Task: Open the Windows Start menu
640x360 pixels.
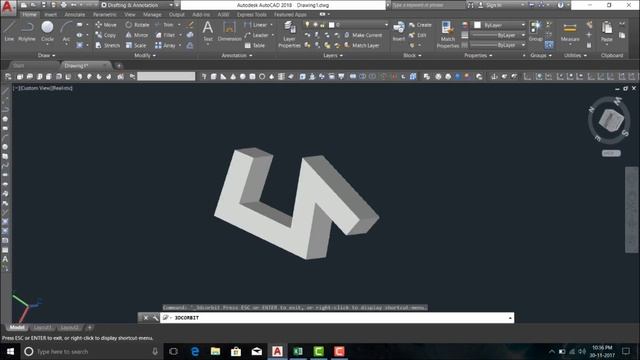Action: pyautogui.click(x=10, y=351)
